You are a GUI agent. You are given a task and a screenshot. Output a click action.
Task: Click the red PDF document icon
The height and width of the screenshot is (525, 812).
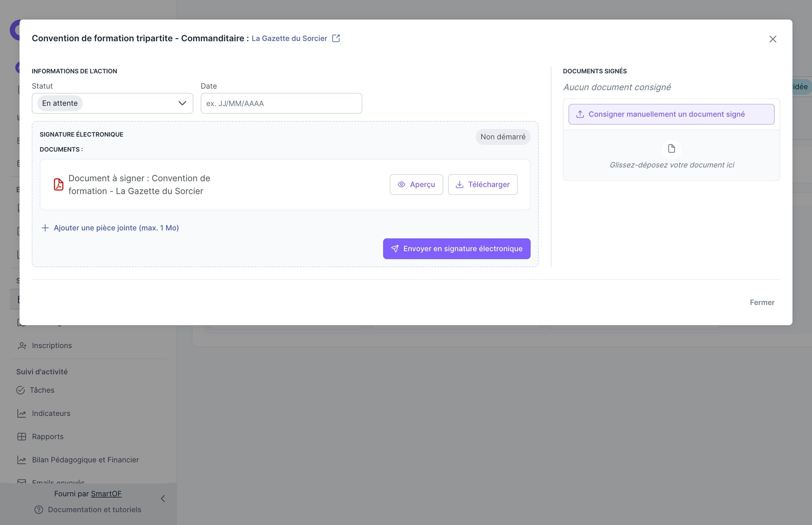(x=59, y=185)
